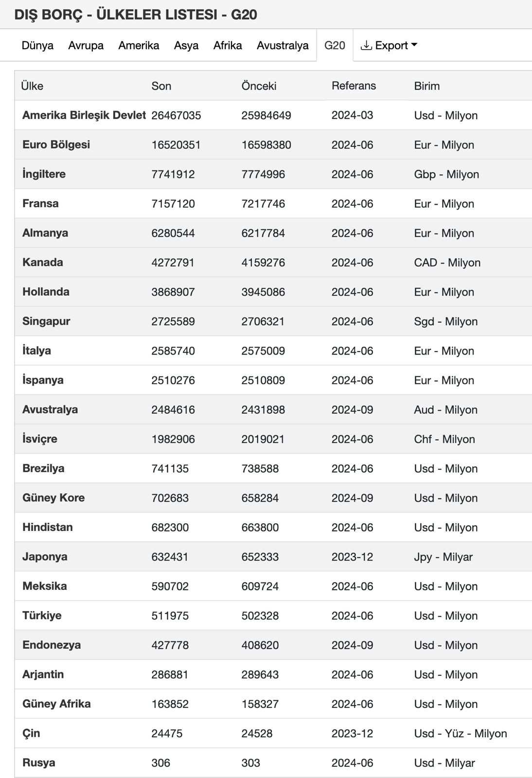
Task: Open the Euro Bölgesi link
Action: click(x=56, y=145)
